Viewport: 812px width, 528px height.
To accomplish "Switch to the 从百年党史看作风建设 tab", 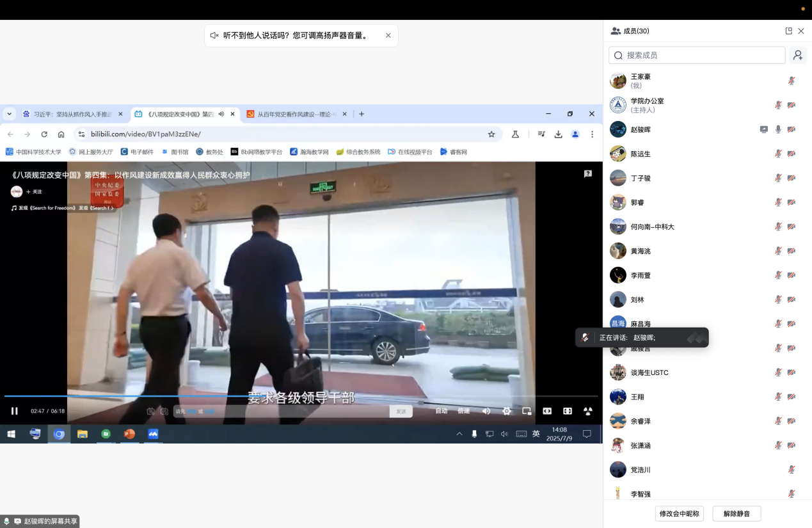I will click(x=297, y=114).
